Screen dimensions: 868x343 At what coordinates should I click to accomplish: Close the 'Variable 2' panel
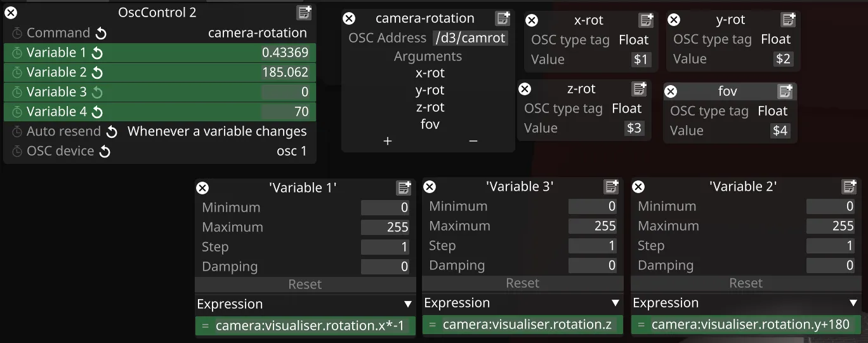639,186
